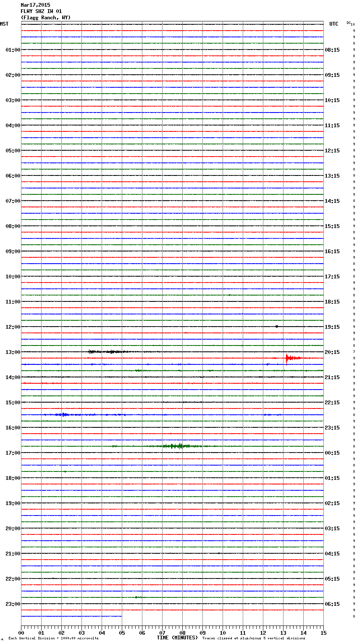Click the small black blip on 12:00 trace
The image size is (357, 644).
pyautogui.click(x=276, y=326)
